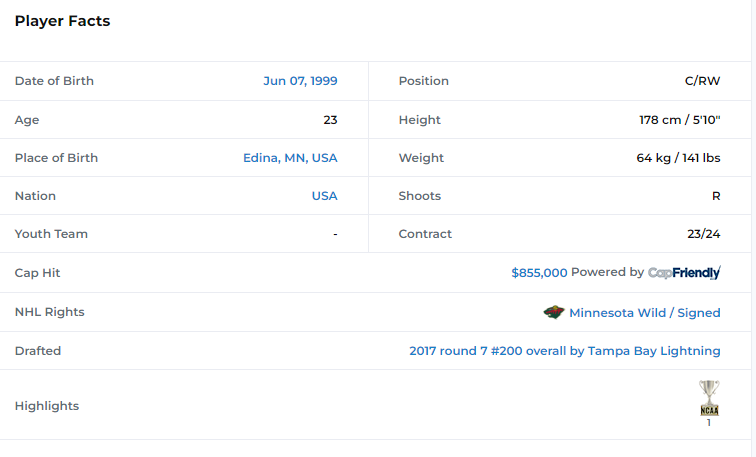Click the Player Facts heading

[x=62, y=21]
